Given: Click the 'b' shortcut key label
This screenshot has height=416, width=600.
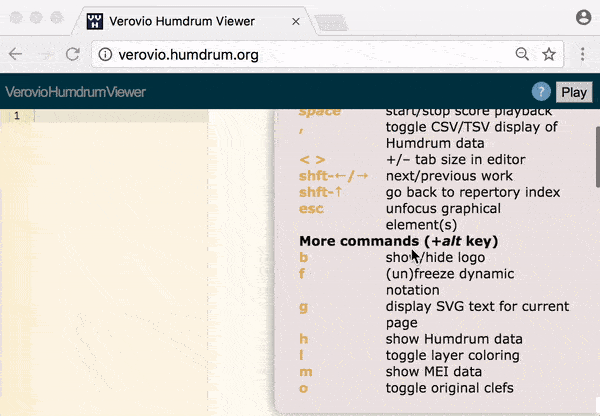Looking at the screenshot, I should click(x=303, y=258).
